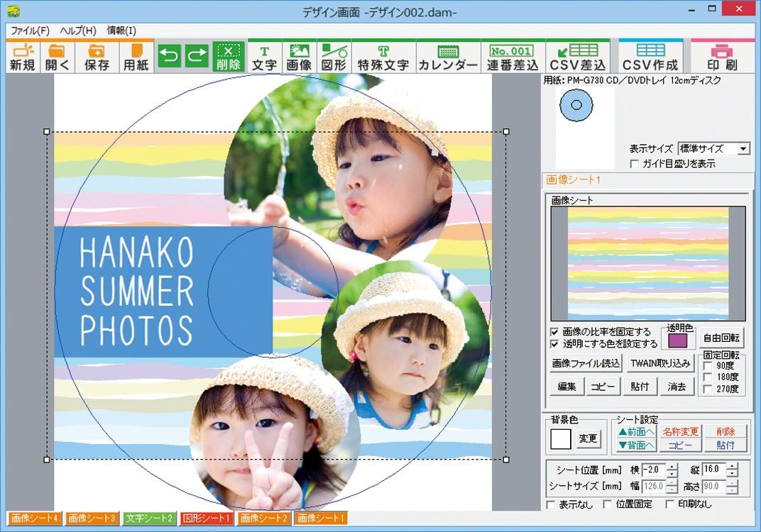Screen dimensions: 761x532
Task: Click the application icon in title bar
Action: point(13,11)
